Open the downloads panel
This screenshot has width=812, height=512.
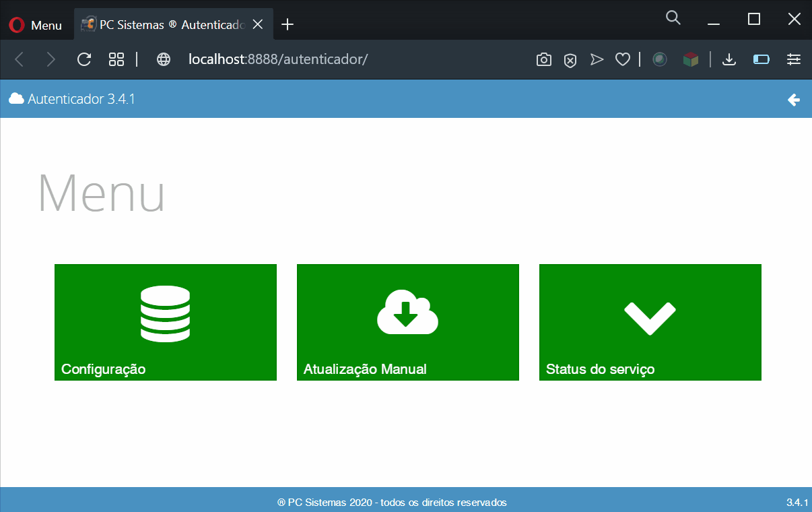click(729, 60)
